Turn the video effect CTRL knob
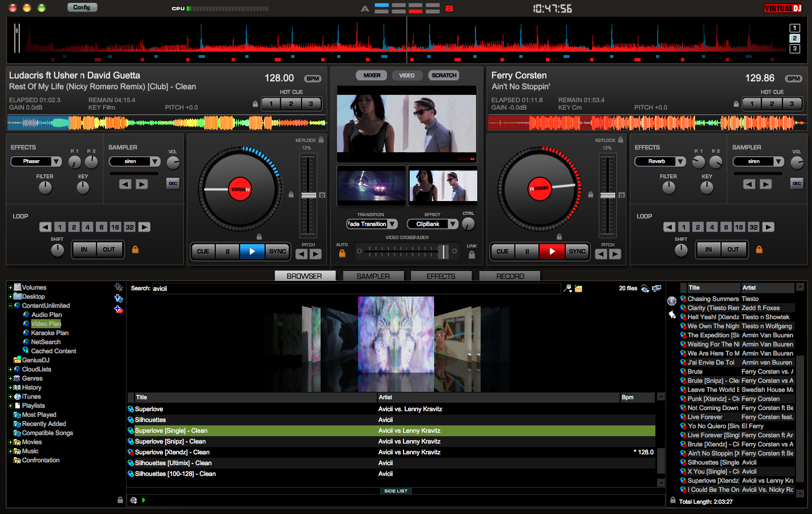812x514 pixels. pyautogui.click(x=468, y=224)
